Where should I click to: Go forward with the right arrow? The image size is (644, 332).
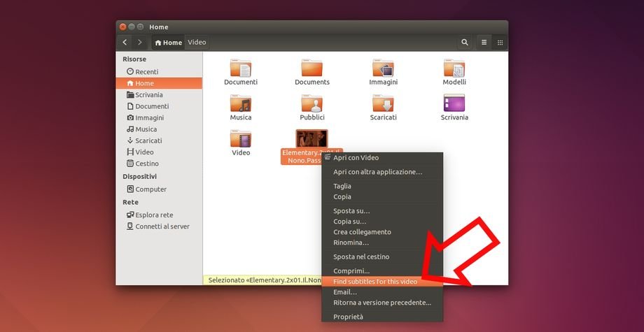point(139,43)
